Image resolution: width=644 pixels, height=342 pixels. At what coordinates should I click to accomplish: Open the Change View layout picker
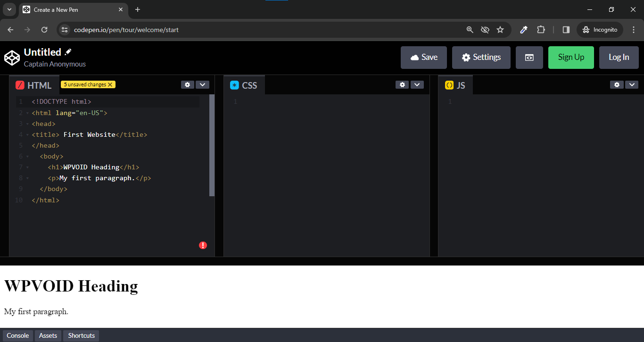click(529, 57)
